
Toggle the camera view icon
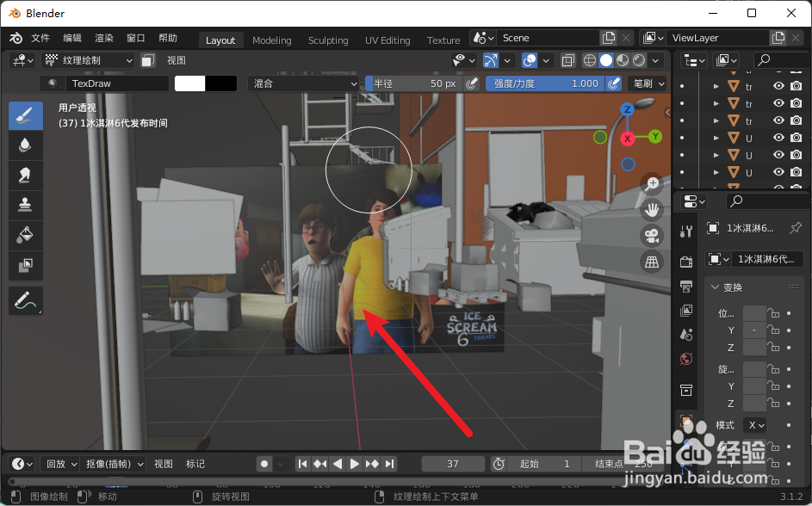click(652, 236)
